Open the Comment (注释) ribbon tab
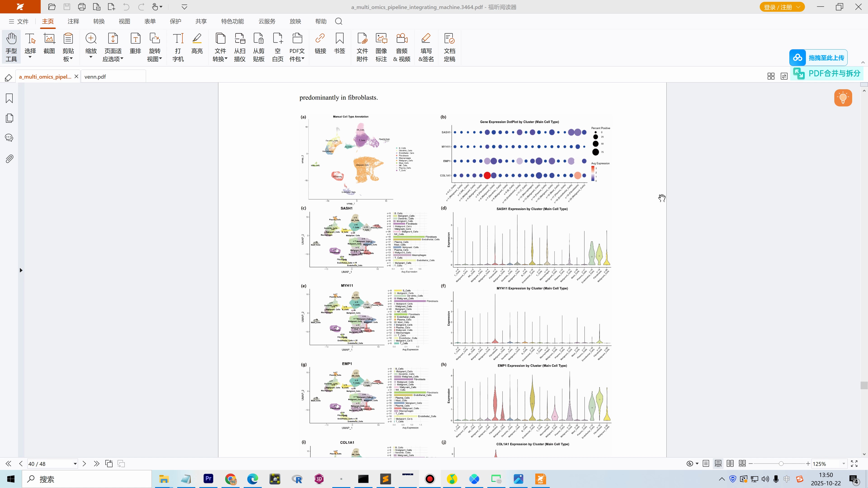 [73, 21]
